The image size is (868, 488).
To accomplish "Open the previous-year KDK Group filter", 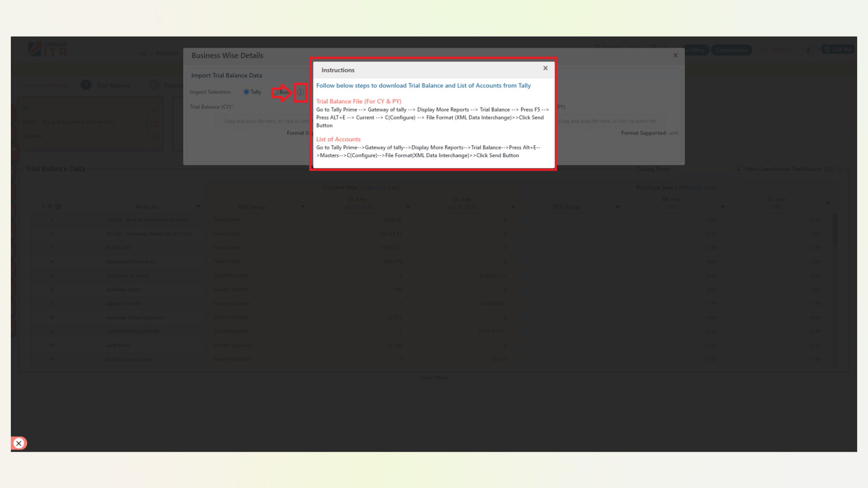I will pyautogui.click(x=618, y=207).
